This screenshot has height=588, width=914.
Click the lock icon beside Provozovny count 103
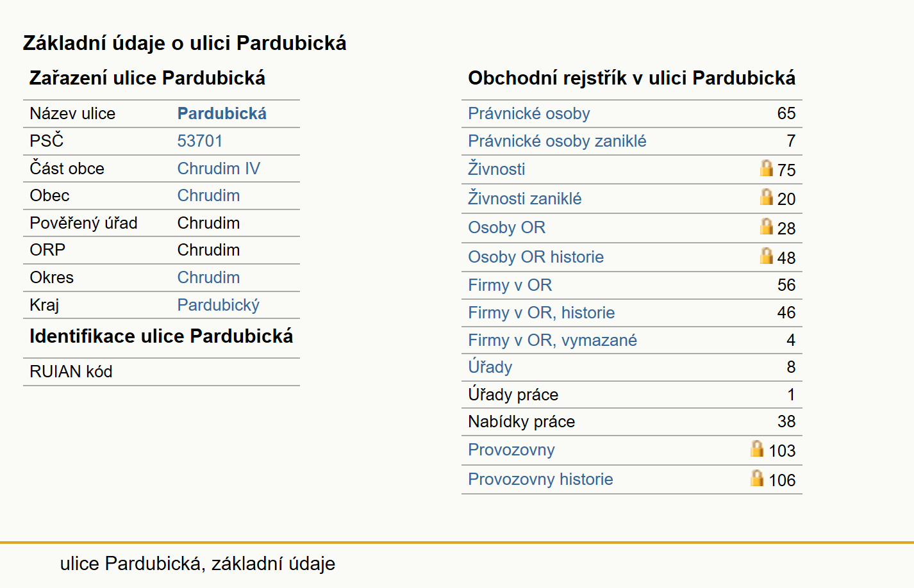(757, 448)
